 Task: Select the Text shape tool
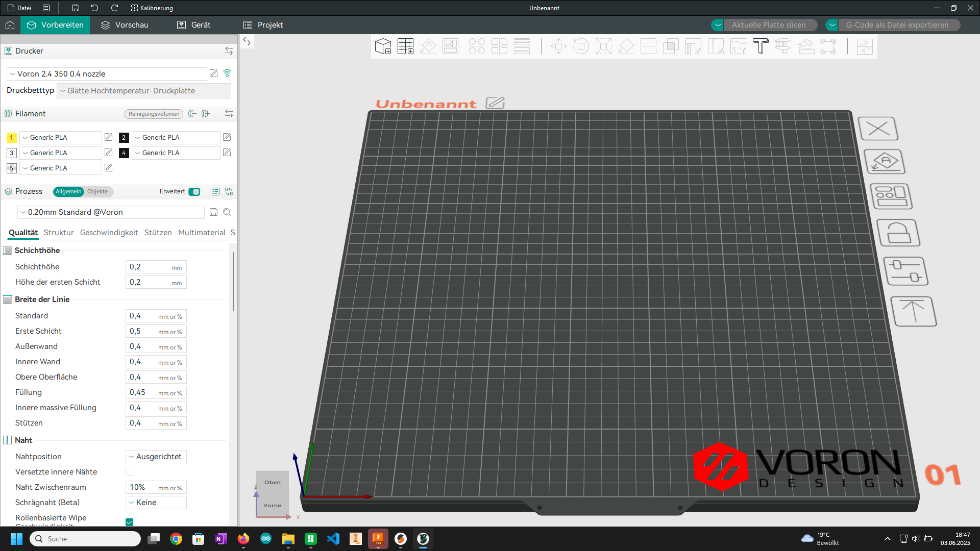click(x=761, y=46)
